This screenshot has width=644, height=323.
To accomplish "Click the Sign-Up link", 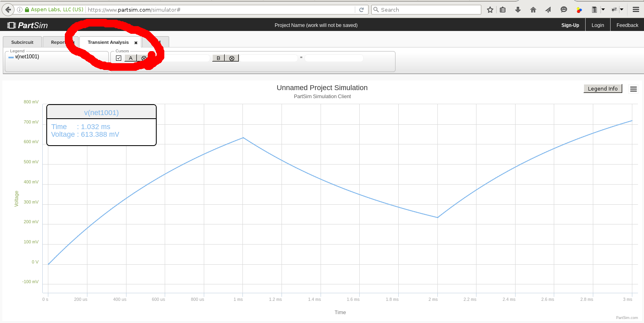I will click(x=570, y=25).
